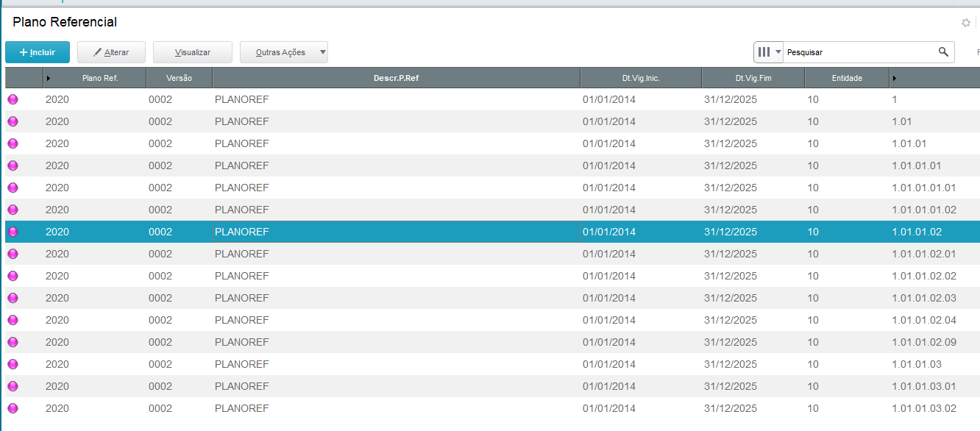Screen dimensions: 980x431
Task: Click pink status icon of row 1.01.01.01
Action: coord(13,165)
